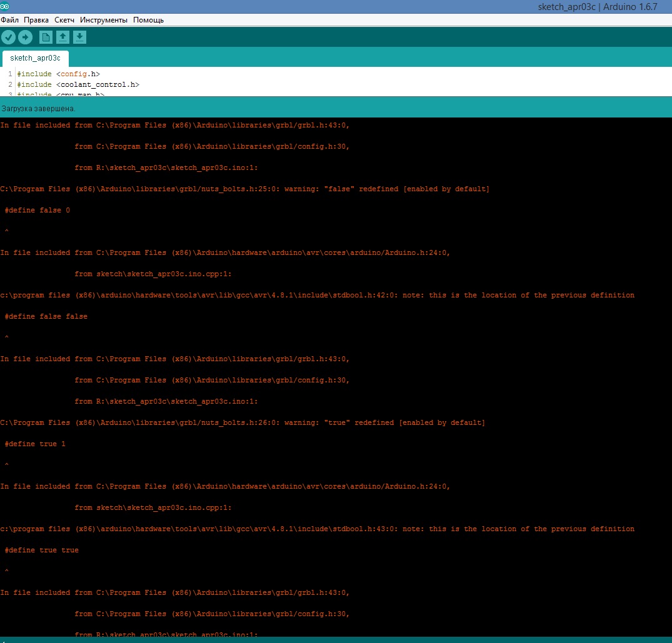Viewport: 672px width, 643px height.
Task: Select the sketch_apr03c tab
Action: click(x=35, y=58)
